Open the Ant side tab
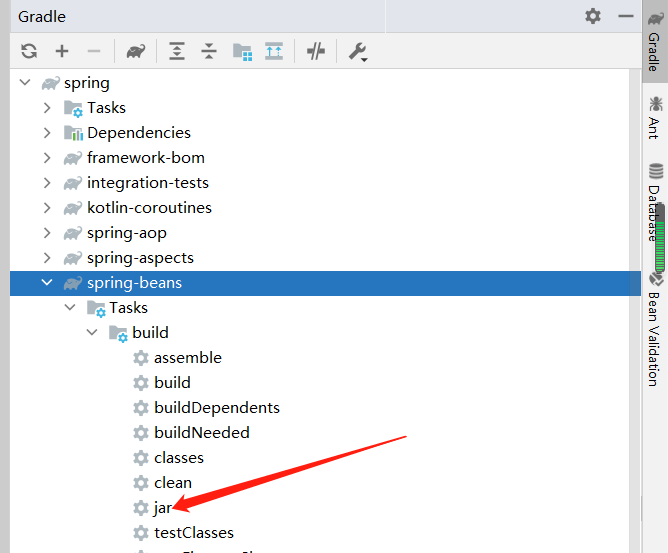The height and width of the screenshot is (553, 668). point(655,118)
